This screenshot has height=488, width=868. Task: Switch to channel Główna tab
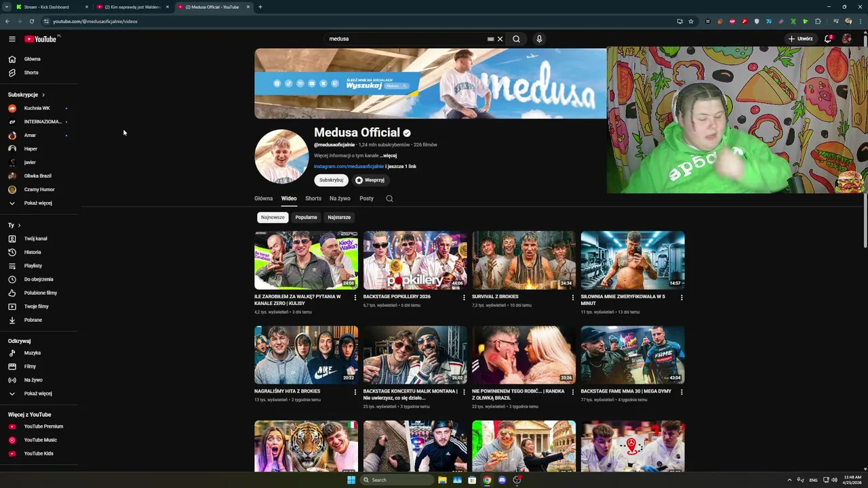[263, 199]
